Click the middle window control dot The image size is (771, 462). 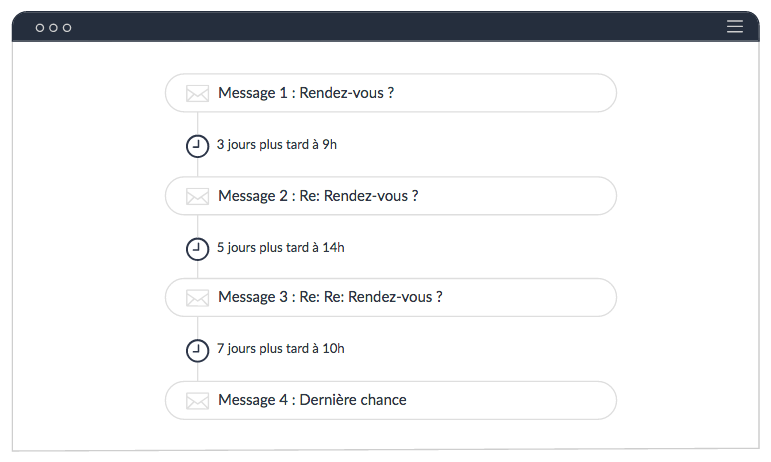coord(54,28)
